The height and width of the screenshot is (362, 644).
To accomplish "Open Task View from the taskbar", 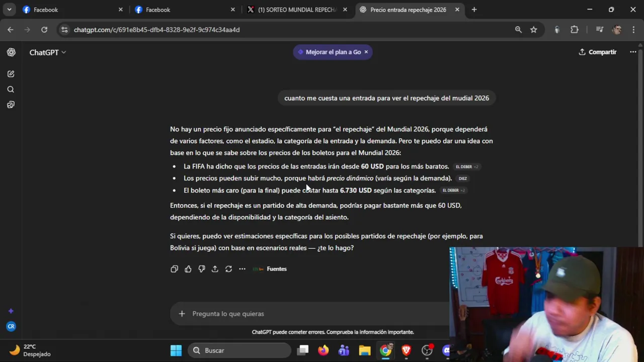I will (x=303, y=350).
